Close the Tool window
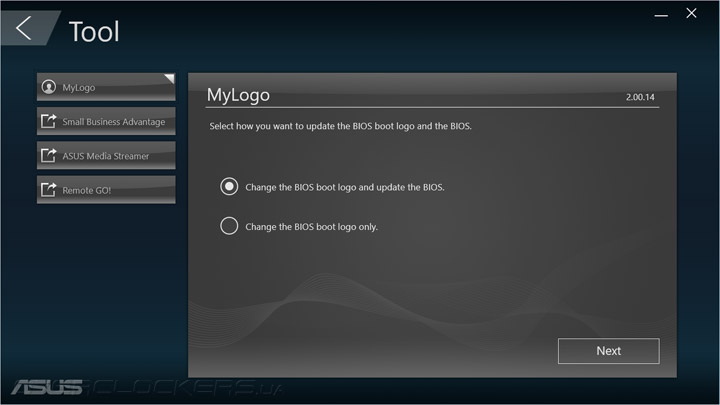The height and width of the screenshot is (405, 720). coord(692,13)
